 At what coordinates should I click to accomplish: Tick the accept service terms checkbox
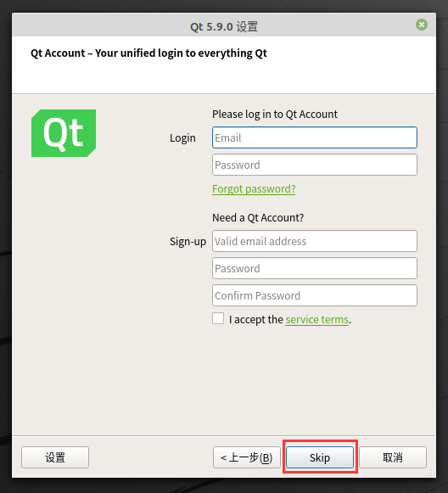coord(218,318)
